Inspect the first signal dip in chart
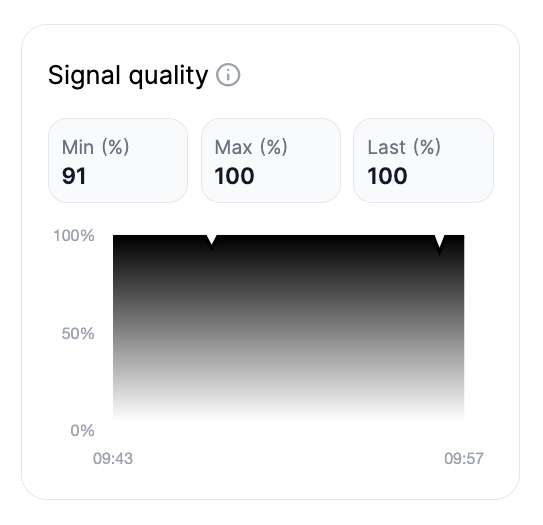543x525 pixels. coord(211,242)
